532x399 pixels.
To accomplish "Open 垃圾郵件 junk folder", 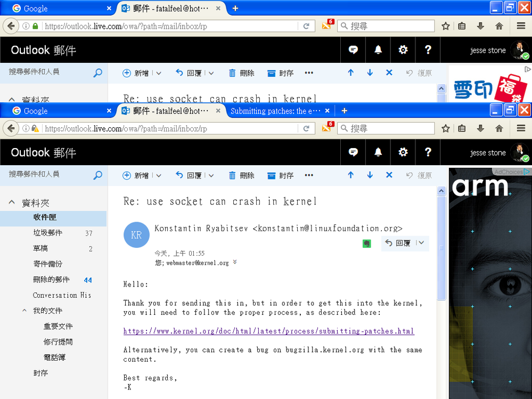I will pos(53,233).
